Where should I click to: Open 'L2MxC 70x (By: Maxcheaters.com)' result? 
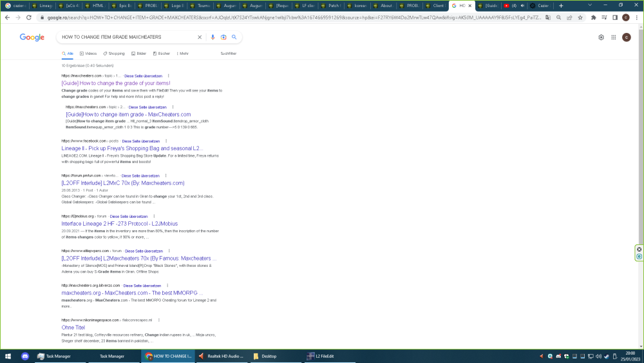[123, 183]
